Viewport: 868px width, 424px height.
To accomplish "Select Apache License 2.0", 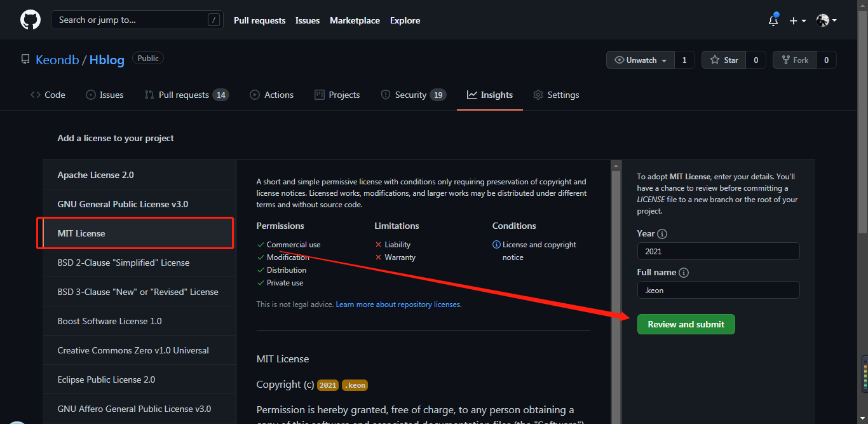I will point(139,175).
